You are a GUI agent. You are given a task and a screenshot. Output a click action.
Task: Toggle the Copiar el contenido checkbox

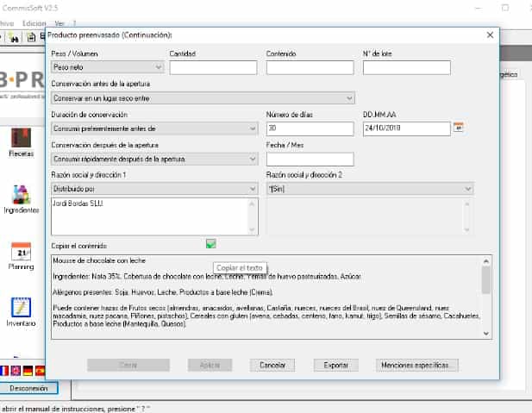[211, 244]
